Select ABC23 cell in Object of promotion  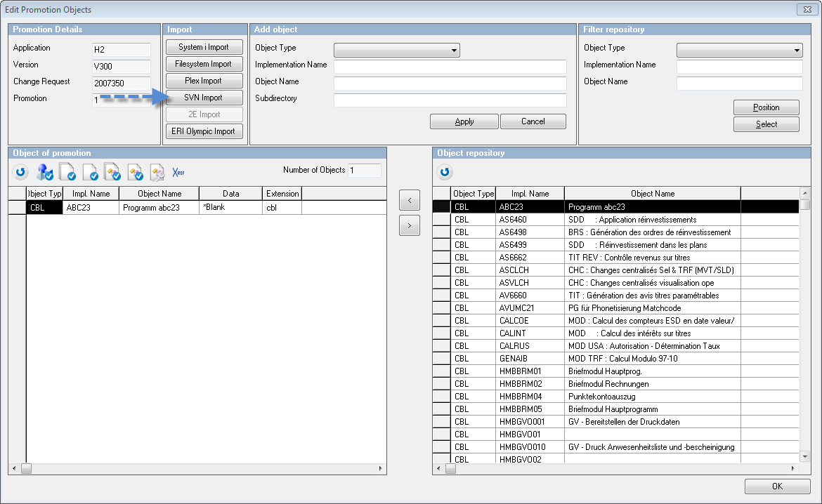91,208
